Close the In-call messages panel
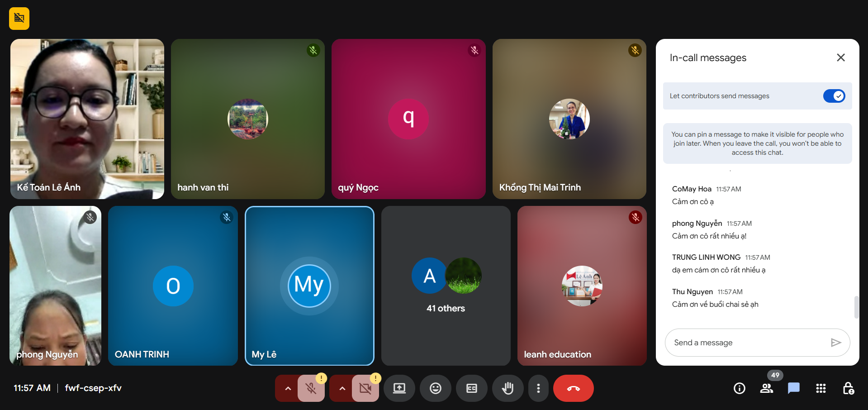The width and height of the screenshot is (868, 410). [x=840, y=57]
